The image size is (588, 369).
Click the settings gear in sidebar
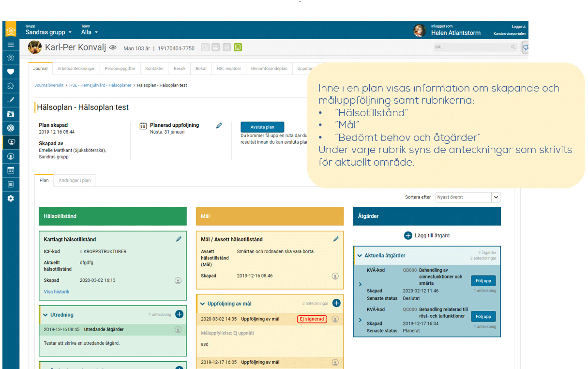[11, 199]
